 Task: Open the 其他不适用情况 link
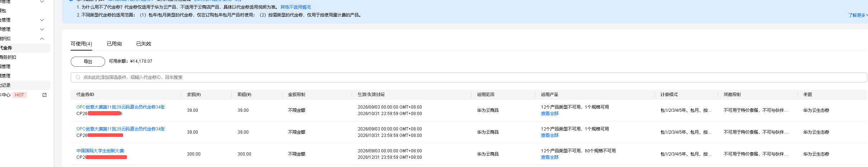pos(296,7)
